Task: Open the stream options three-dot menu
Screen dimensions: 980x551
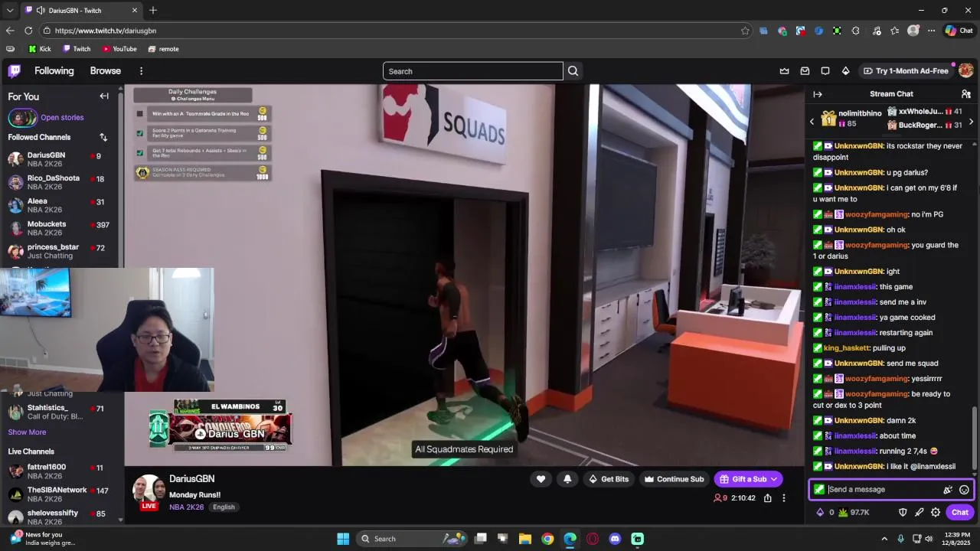Action: (x=783, y=498)
